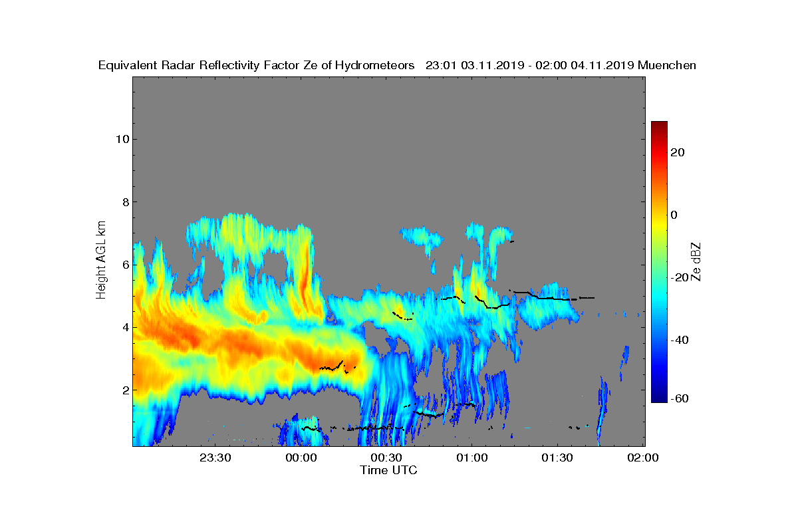
Task: Click the colorbar value '20'
Action: point(678,152)
